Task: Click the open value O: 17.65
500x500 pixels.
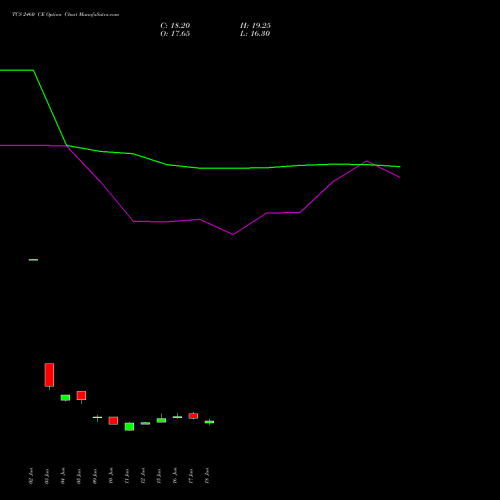Action: coord(175,34)
